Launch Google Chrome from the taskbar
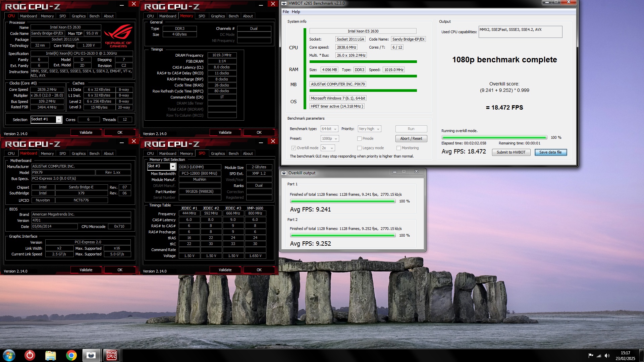Image resolution: width=644 pixels, height=362 pixels. pyautogui.click(x=71, y=355)
